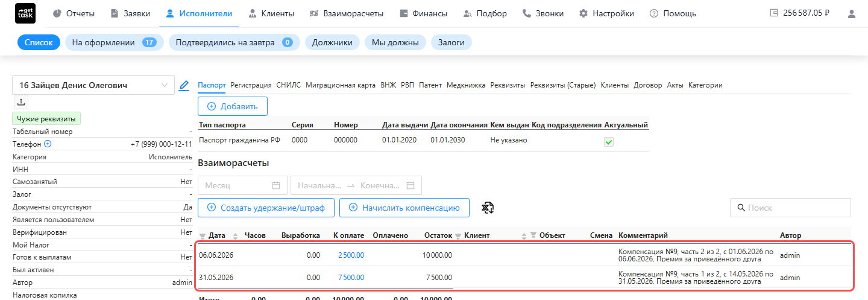Switch to the Акты tab

[x=675, y=85]
